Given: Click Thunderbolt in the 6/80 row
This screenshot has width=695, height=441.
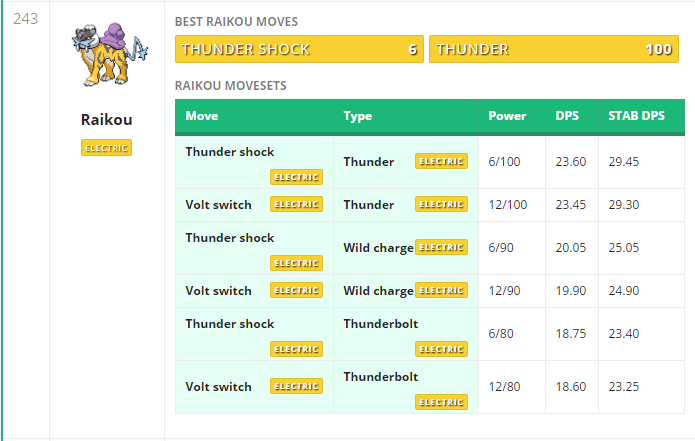Looking at the screenshot, I should coord(380,324).
